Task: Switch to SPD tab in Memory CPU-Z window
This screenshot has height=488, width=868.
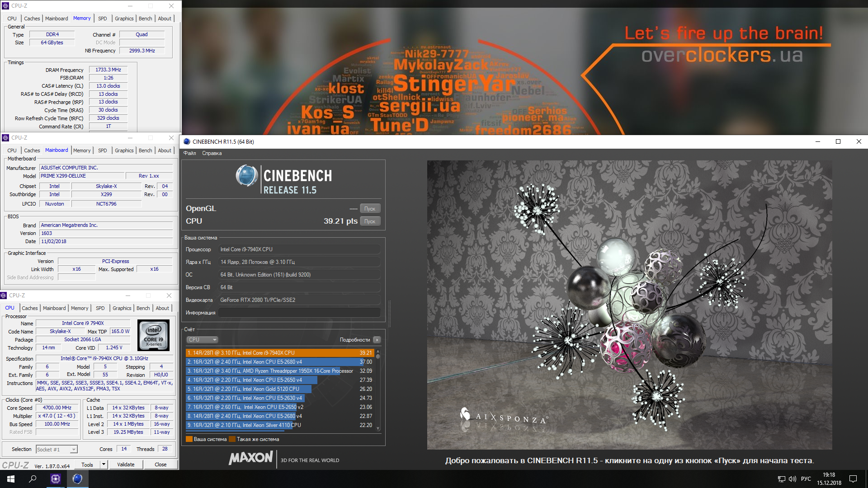Action: coord(103,19)
